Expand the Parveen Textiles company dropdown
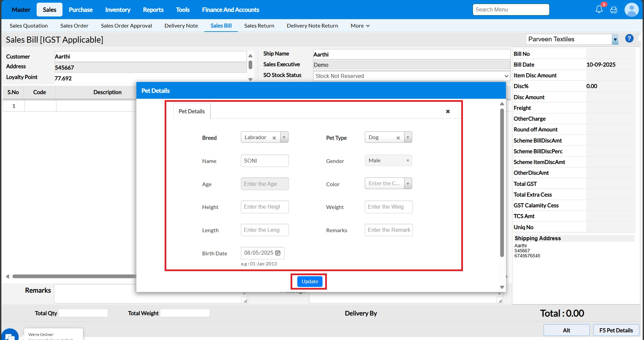 (615, 39)
